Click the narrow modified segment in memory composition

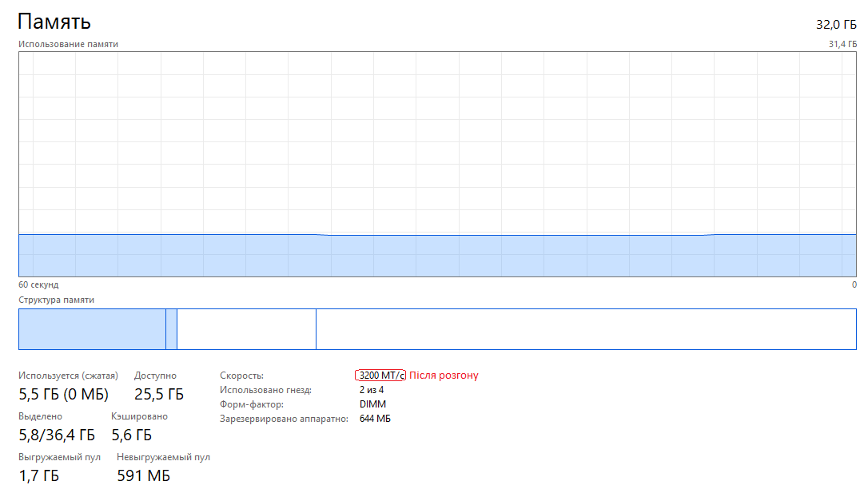pos(171,329)
